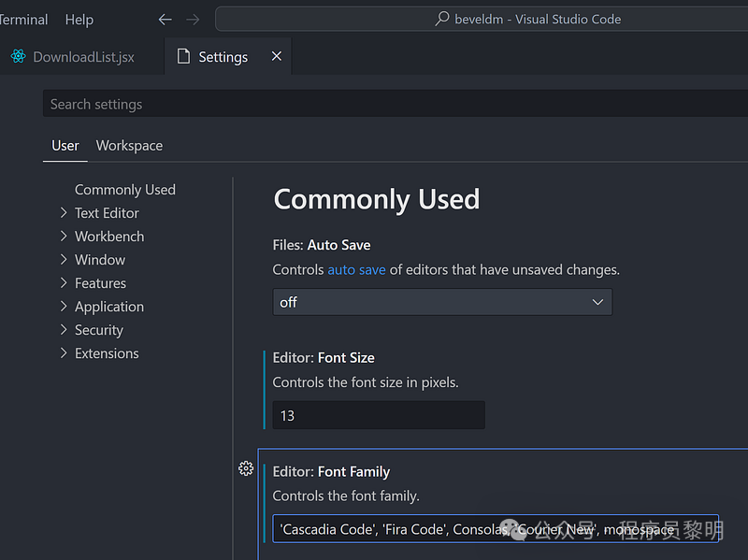Click the forward navigation arrow
748x560 pixels.
tap(193, 20)
